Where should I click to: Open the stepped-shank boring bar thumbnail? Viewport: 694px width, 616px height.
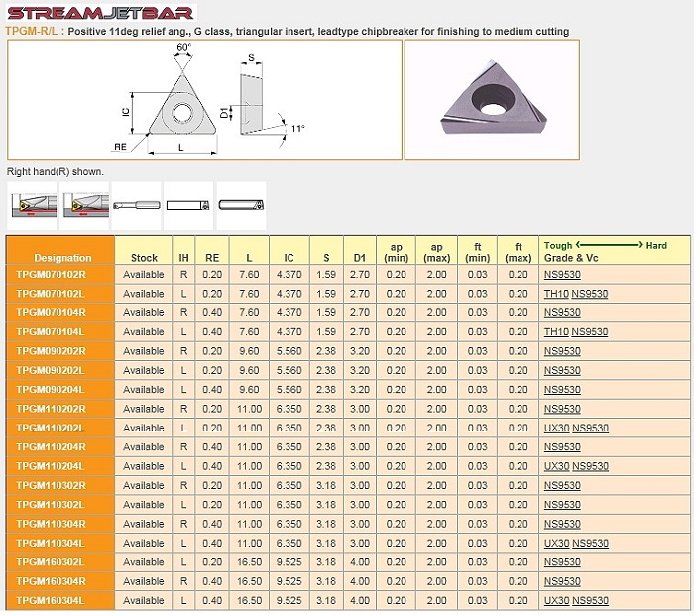(x=137, y=205)
